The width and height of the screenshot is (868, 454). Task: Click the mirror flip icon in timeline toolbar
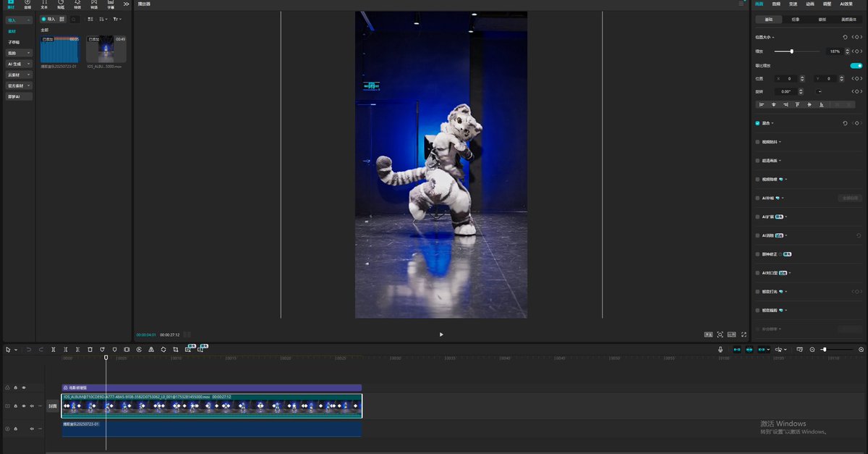click(151, 350)
